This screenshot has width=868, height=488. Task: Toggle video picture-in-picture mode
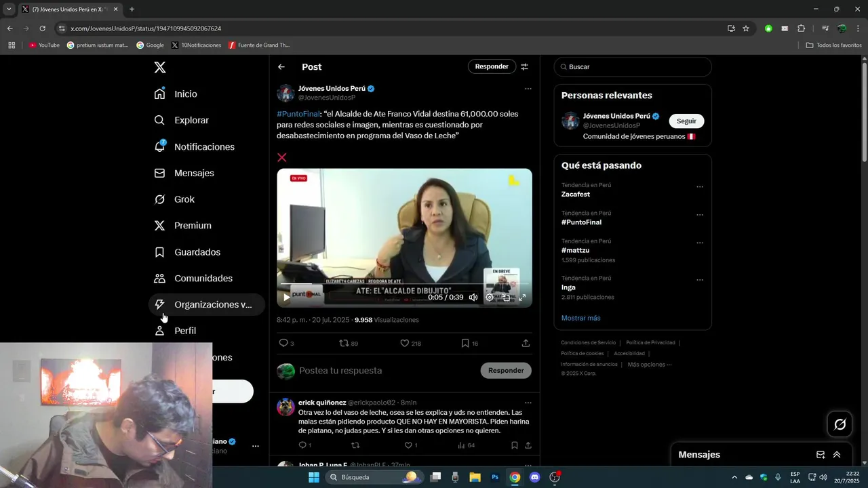(506, 297)
